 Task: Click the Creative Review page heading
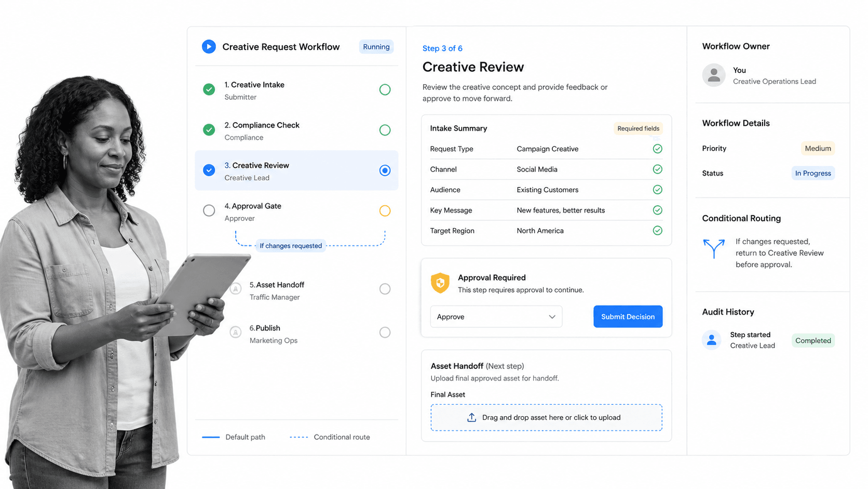[473, 67]
